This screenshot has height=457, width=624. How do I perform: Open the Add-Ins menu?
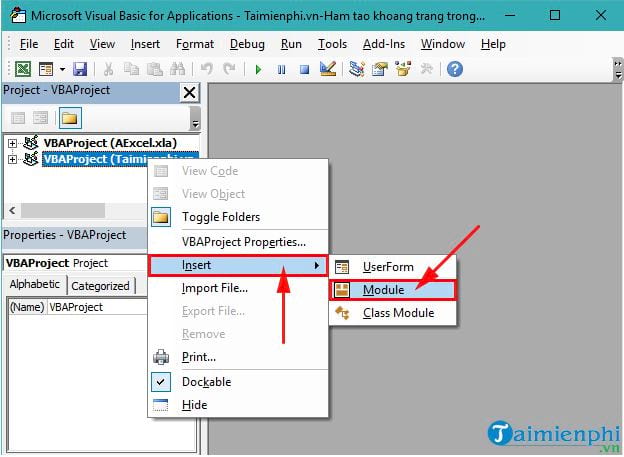(384, 44)
